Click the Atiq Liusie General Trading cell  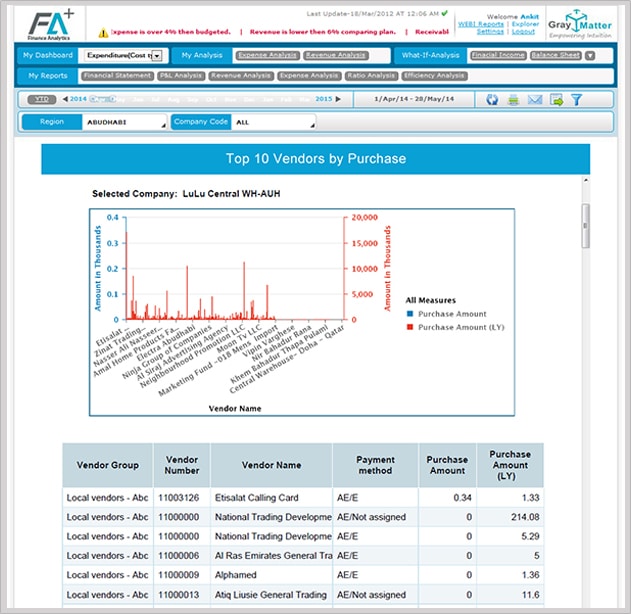coord(271,595)
